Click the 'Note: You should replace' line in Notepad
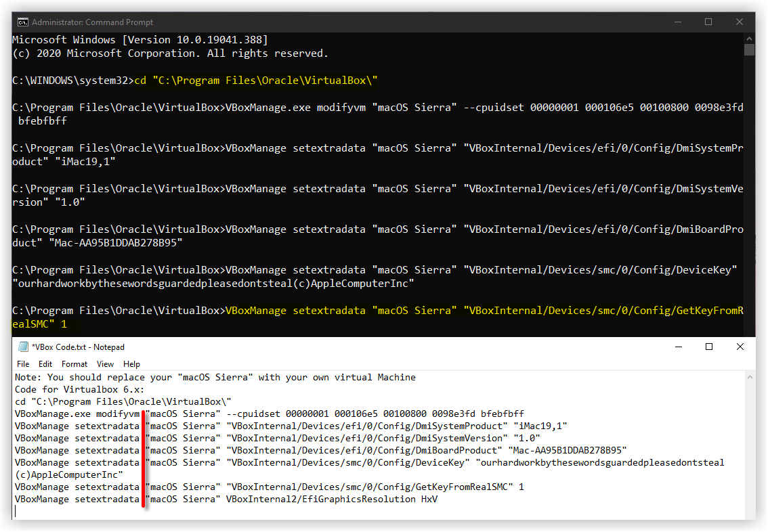The image size is (768, 532). [215, 378]
